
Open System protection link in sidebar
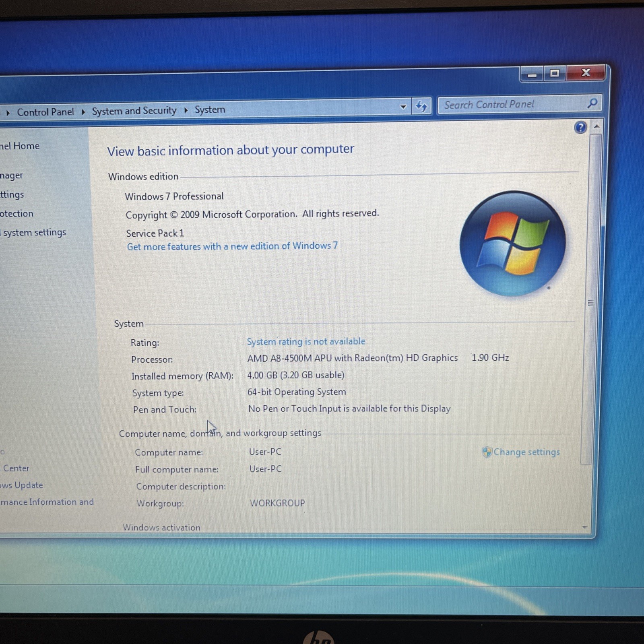click(17, 213)
